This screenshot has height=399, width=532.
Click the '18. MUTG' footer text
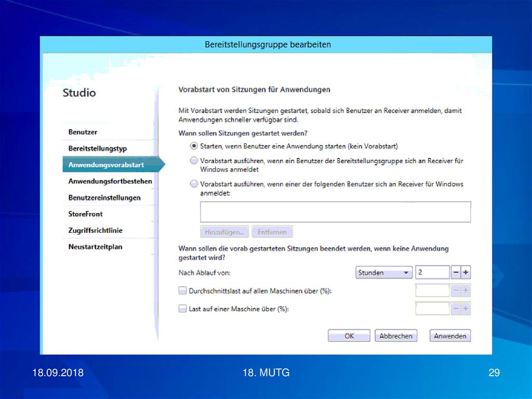(x=266, y=373)
